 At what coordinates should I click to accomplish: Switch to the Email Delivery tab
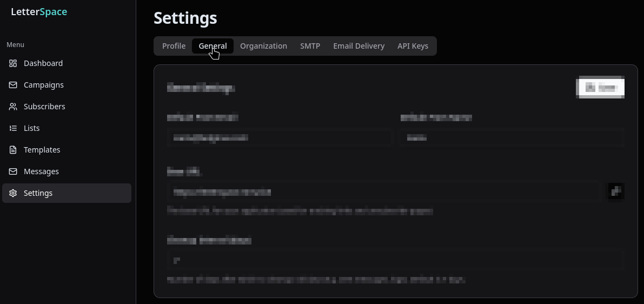coord(358,46)
